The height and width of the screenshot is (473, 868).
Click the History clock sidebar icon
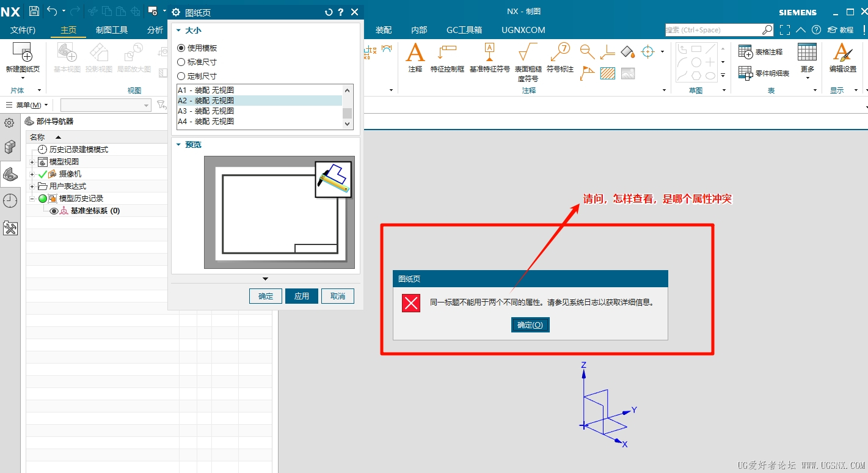point(10,201)
